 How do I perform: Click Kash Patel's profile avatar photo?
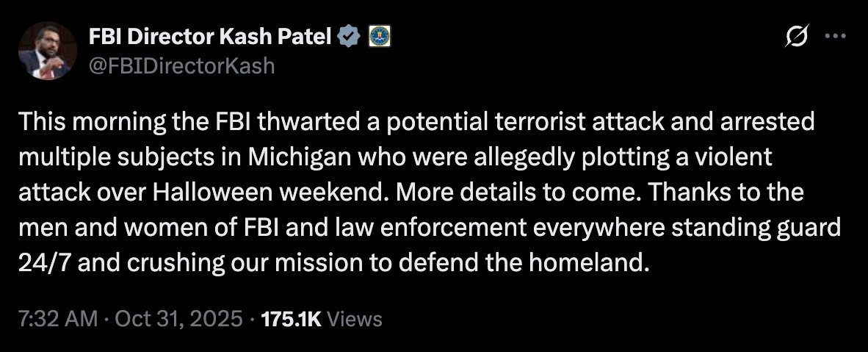point(48,51)
